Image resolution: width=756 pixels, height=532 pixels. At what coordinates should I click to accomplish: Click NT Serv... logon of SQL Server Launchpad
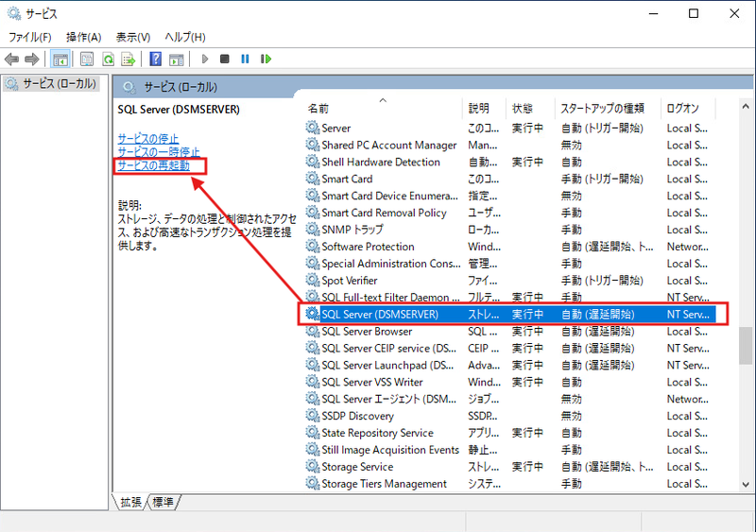[x=688, y=365]
